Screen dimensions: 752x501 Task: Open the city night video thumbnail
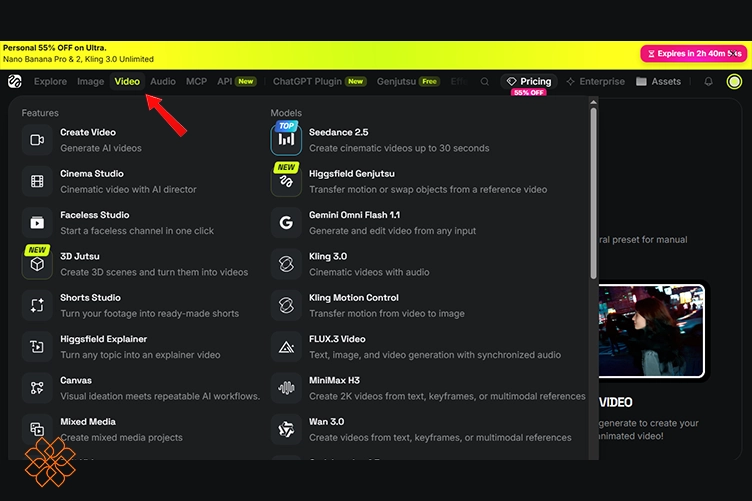[x=651, y=331]
